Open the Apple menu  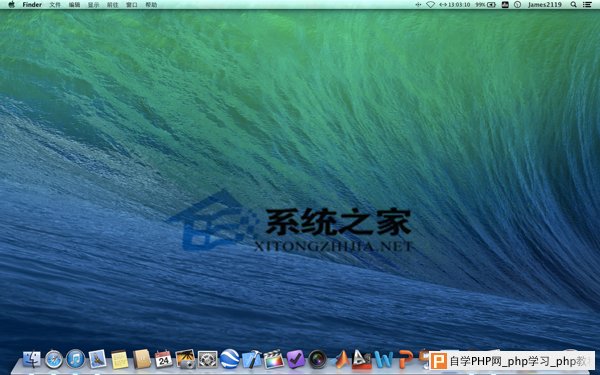[x=11, y=5]
